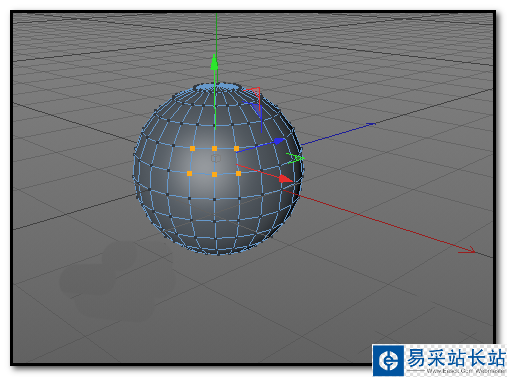Viewport: 507px width, 377px height.
Task: Select the upper middle orange highlighted point
Action: [x=214, y=148]
